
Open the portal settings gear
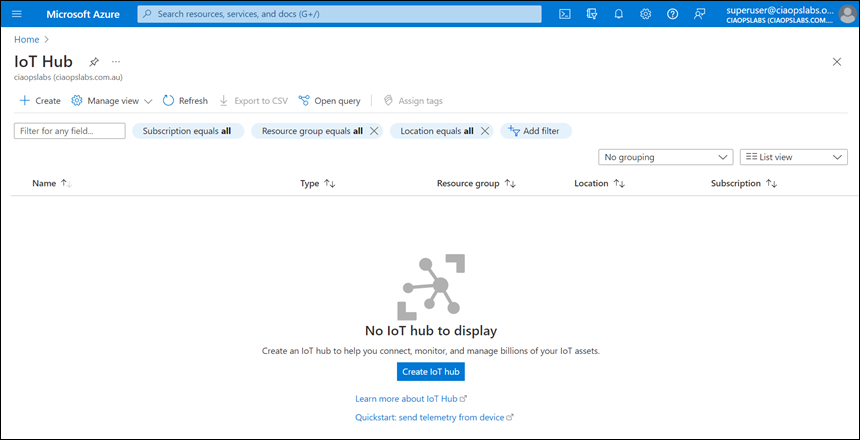pos(646,14)
